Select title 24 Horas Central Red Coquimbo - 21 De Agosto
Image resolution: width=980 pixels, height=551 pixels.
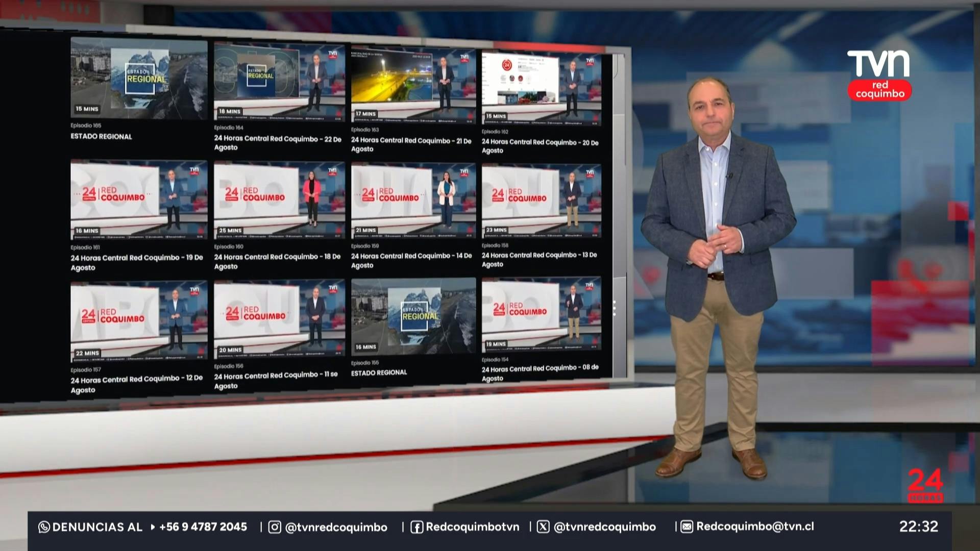coord(411,144)
